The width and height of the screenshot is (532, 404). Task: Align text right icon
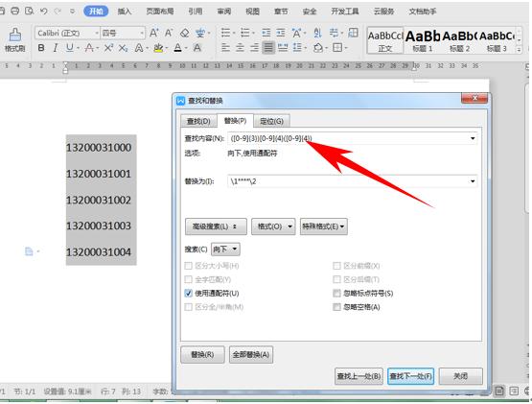[254, 48]
